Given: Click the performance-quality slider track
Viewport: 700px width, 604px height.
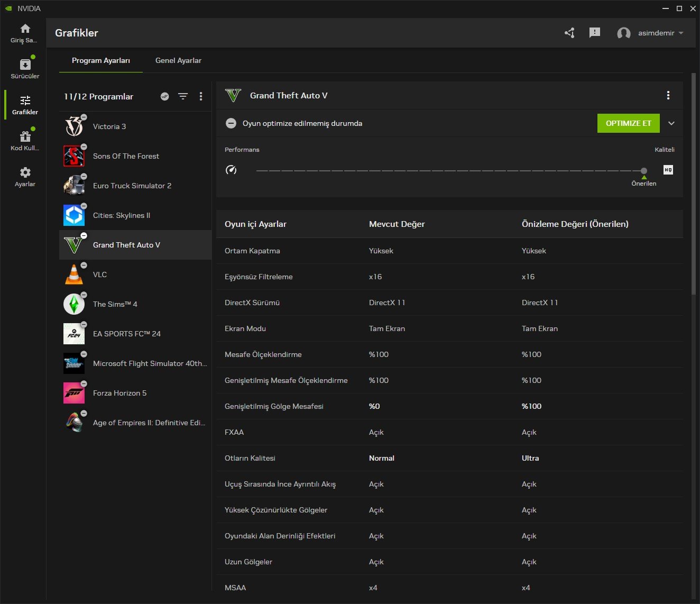Looking at the screenshot, I should (x=449, y=170).
